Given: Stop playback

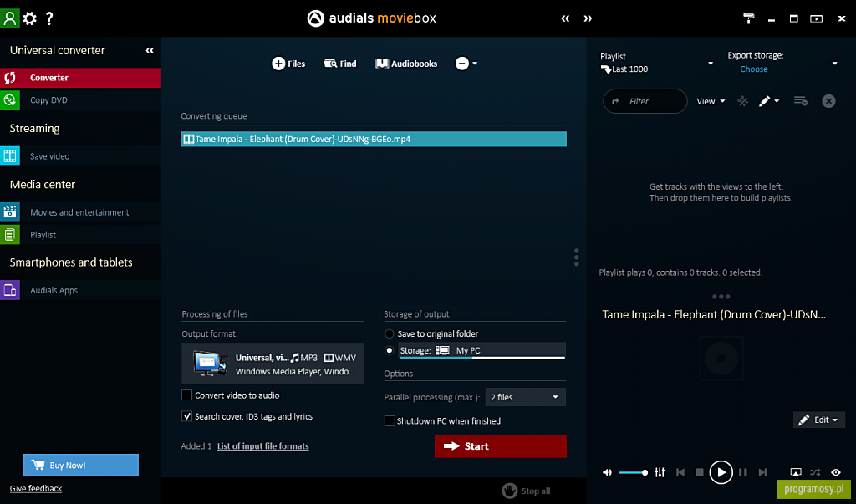Looking at the screenshot, I should click(700, 472).
